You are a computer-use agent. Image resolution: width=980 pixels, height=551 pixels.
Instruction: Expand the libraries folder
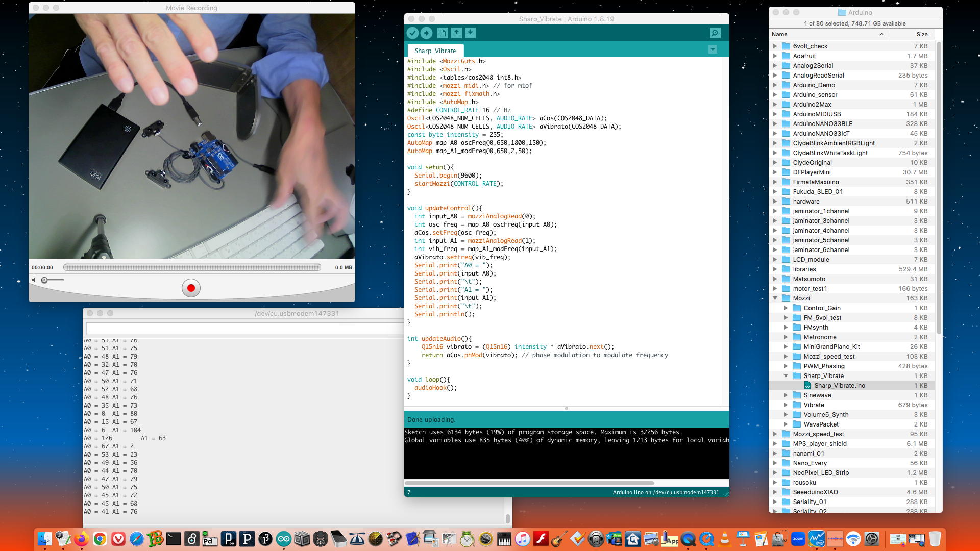click(775, 269)
